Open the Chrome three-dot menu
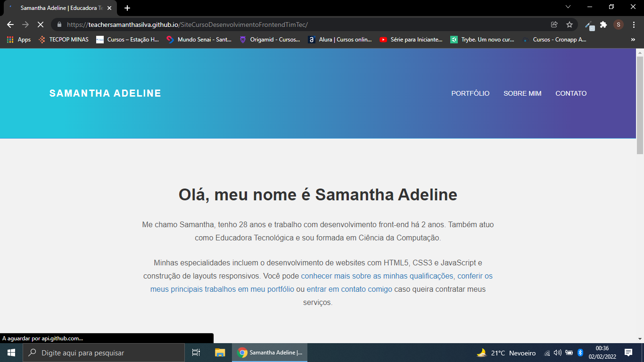The image size is (644, 362). [634, 24]
